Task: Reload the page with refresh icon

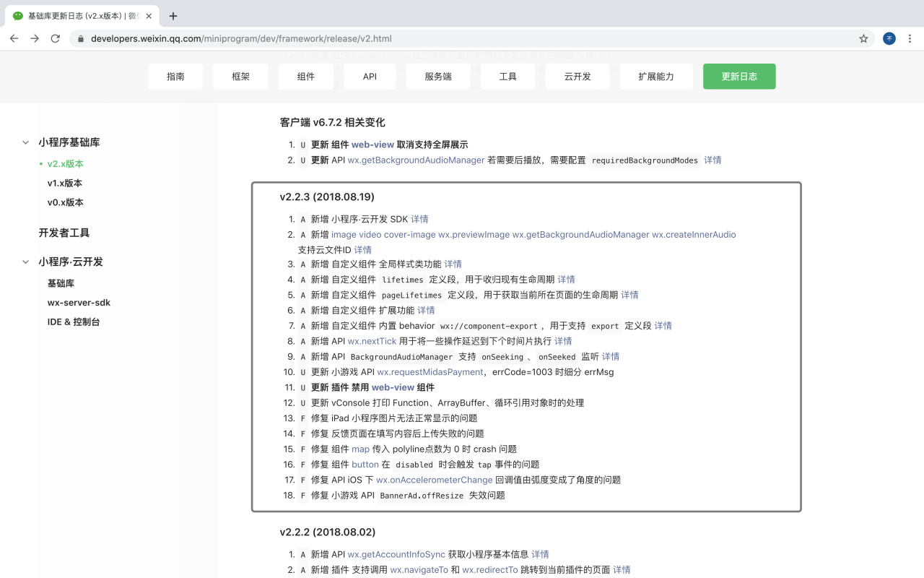Action: click(55, 38)
